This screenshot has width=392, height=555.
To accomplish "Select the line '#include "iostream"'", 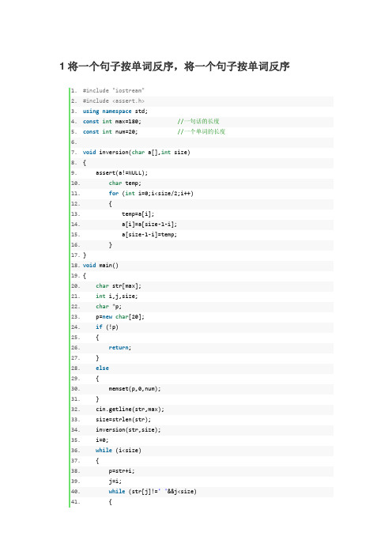I will pyautogui.click(x=114, y=91).
